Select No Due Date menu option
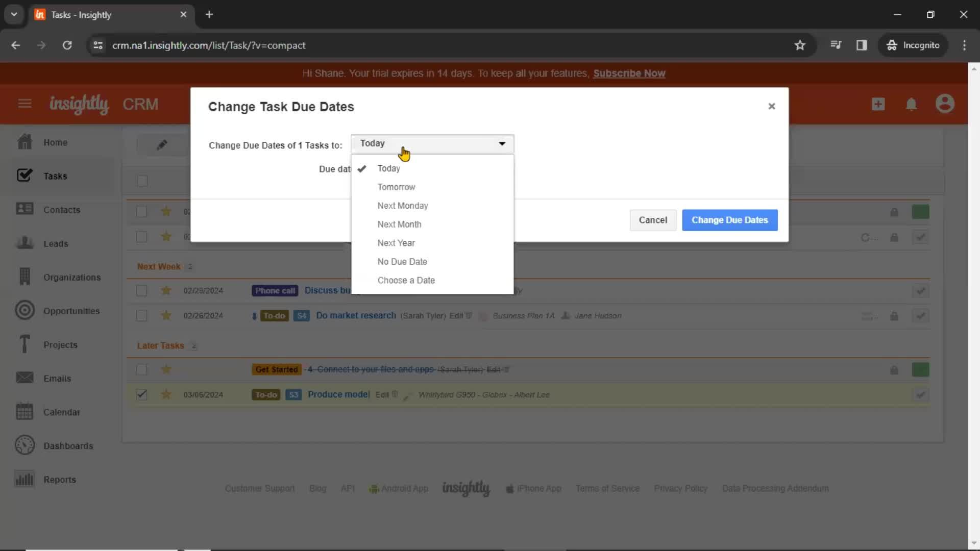Viewport: 980px width, 551px height. point(401,261)
